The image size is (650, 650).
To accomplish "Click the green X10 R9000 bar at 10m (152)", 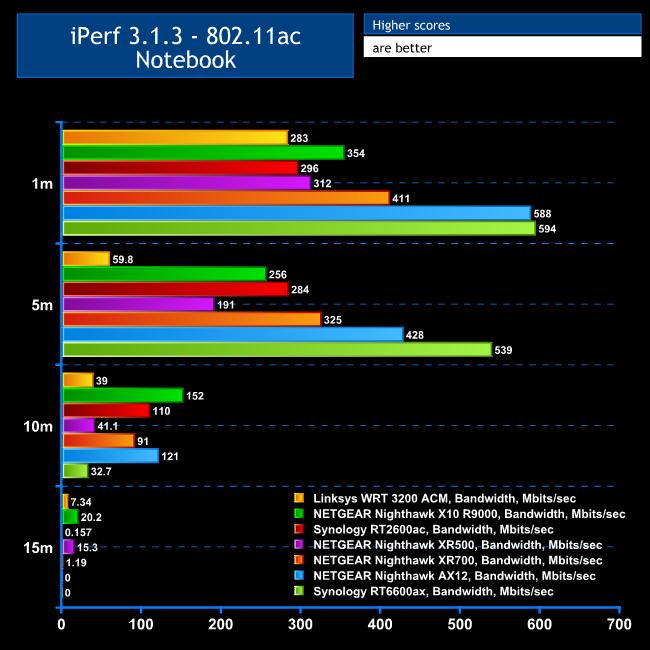I will [123, 395].
